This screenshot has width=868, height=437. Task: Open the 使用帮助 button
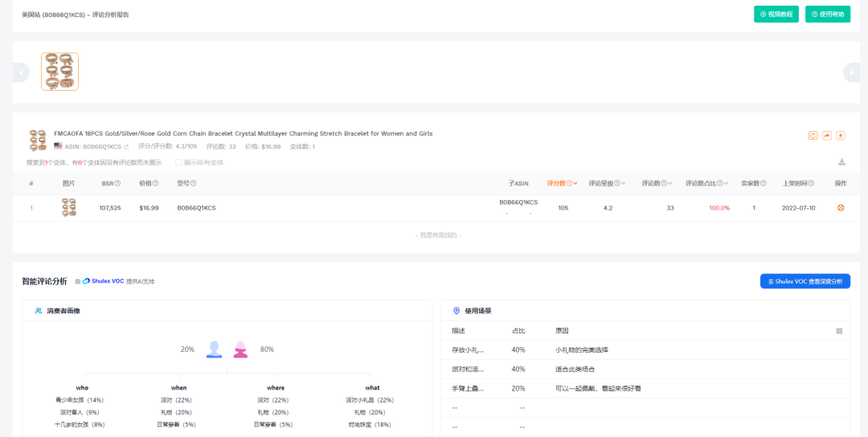tap(828, 14)
